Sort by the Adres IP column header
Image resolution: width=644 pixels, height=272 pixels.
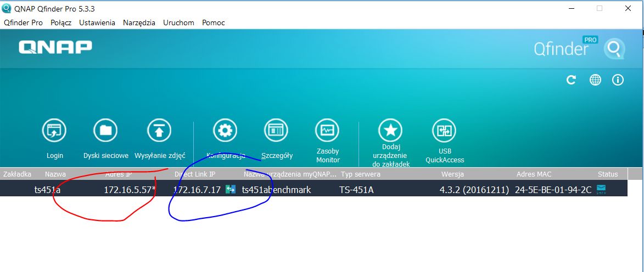119,174
